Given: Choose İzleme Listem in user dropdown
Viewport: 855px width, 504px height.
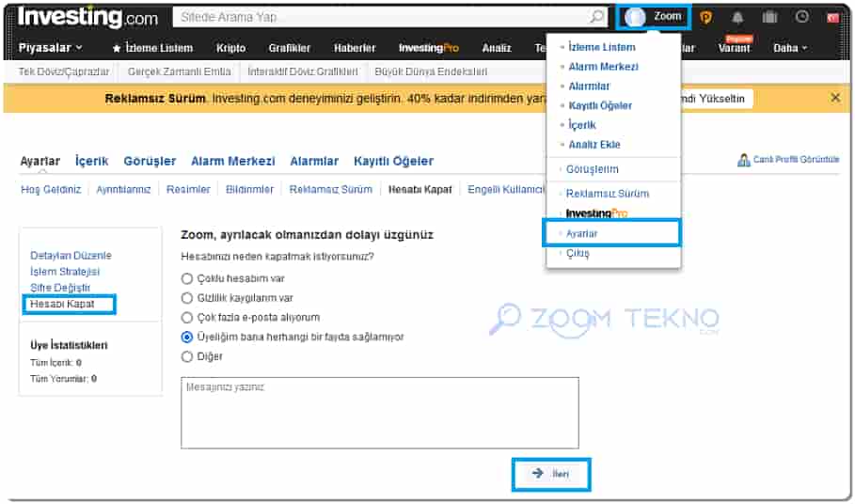Looking at the screenshot, I should pos(601,47).
